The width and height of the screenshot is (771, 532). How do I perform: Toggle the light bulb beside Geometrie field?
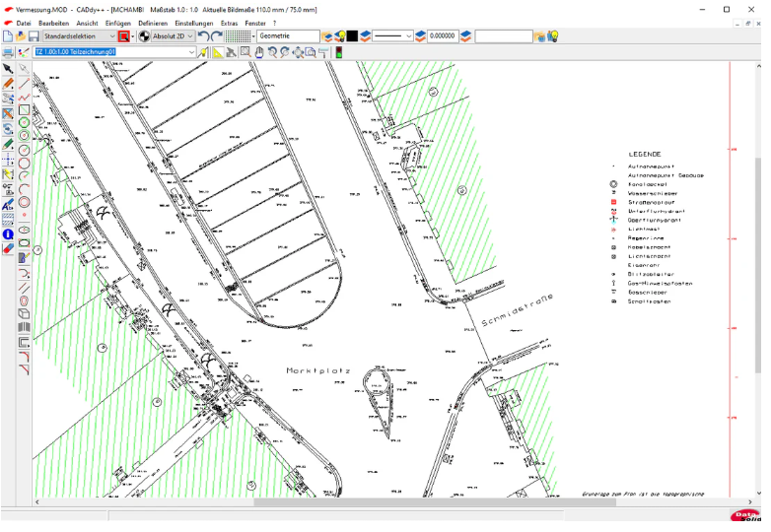(x=338, y=36)
